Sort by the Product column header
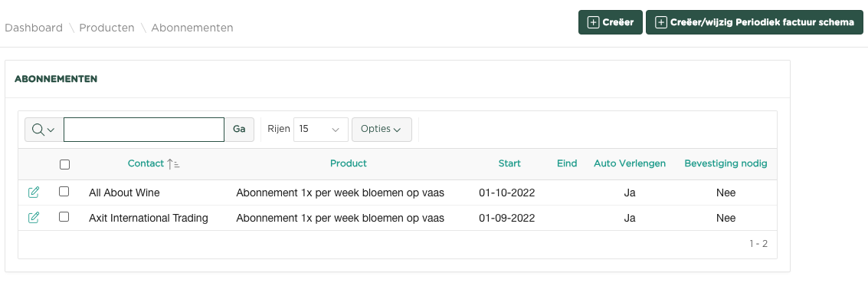This screenshot has width=868, height=283. coord(349,163)
